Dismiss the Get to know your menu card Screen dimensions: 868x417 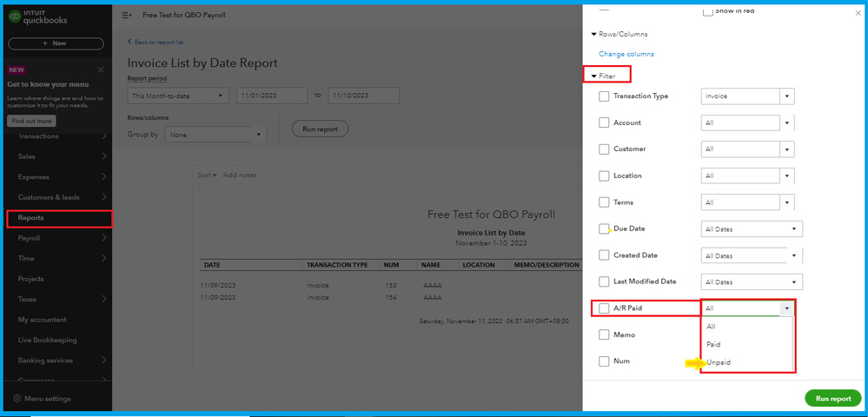[x=100, y=69]
